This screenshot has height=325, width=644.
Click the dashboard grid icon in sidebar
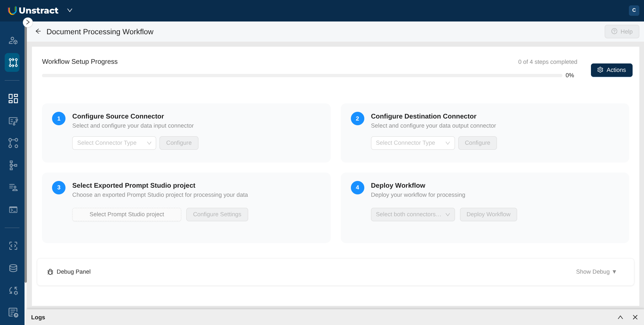click(13, 98)
